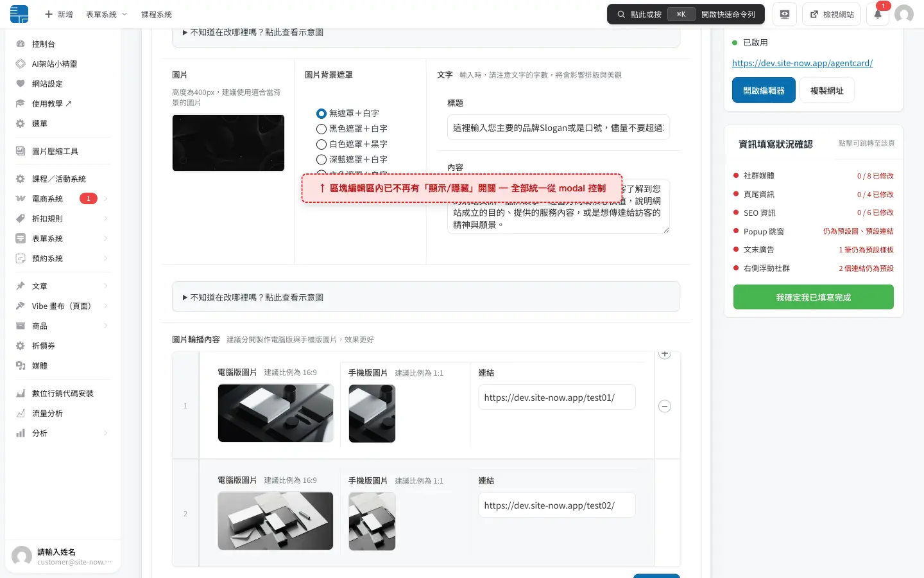Click 檢視網站 button
Image resolution: width=924 pixels, height=578 pixels.
[832, 14]
